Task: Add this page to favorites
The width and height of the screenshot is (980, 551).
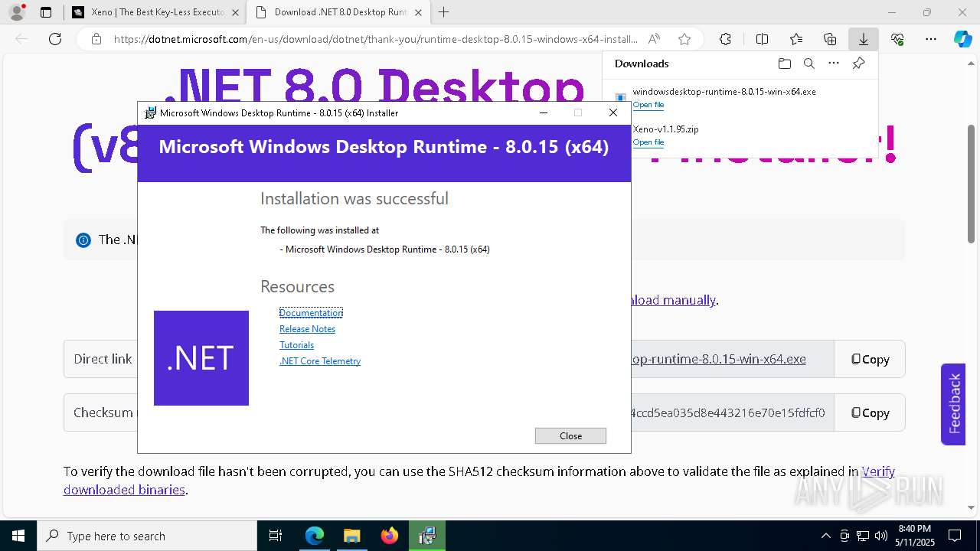Action: tap(684, 39)
